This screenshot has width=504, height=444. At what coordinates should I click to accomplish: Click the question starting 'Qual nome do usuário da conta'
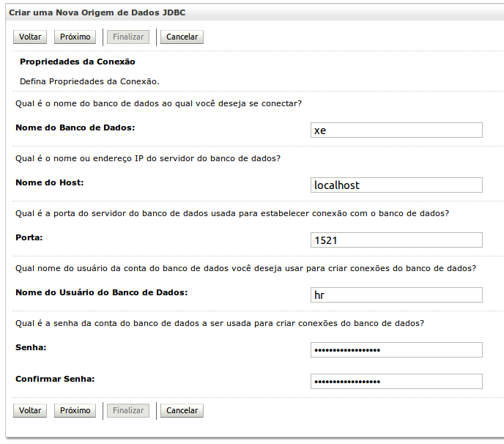click(245, 268)
